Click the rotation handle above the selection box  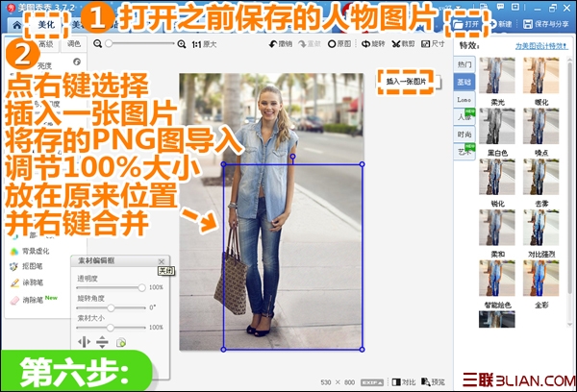coord(292,157)
